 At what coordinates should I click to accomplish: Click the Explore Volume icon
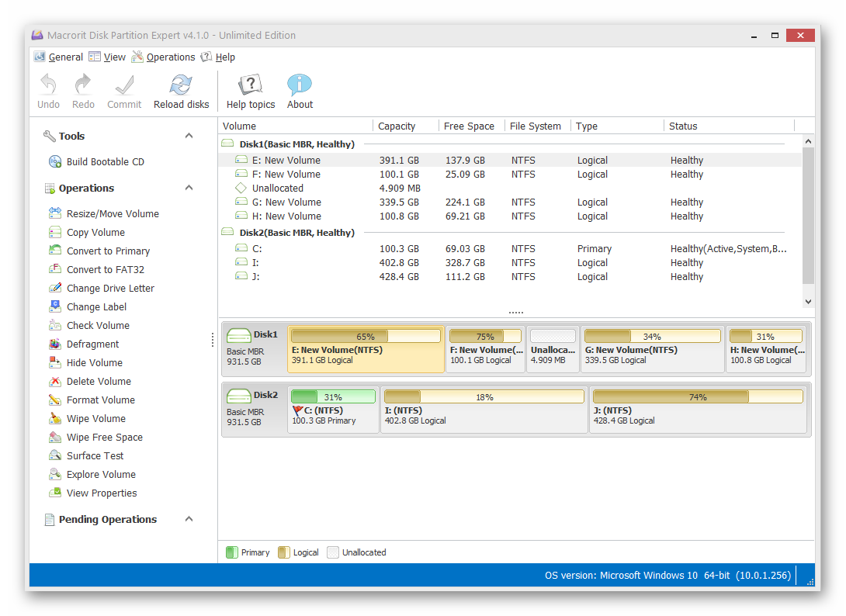[x=55, y=474]
